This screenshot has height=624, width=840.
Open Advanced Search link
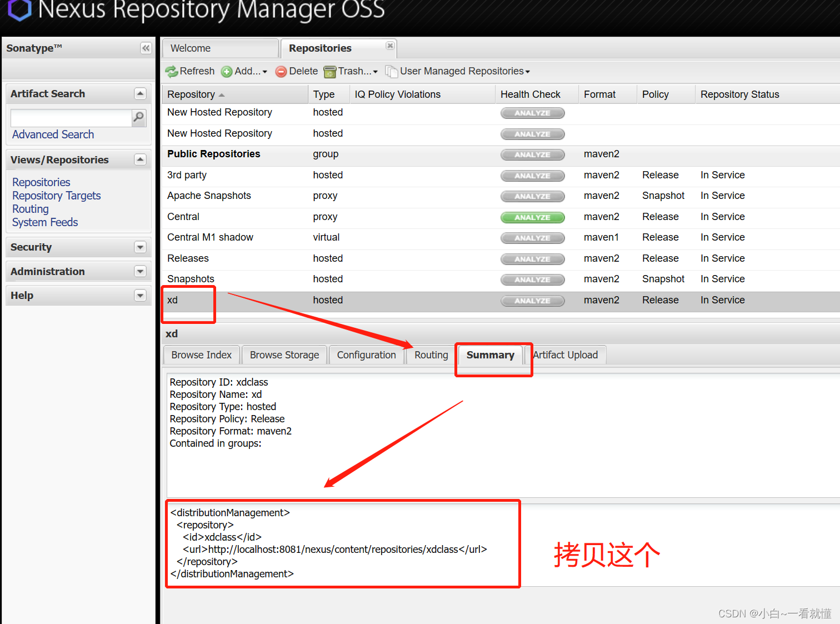click(x=53, y=134)
